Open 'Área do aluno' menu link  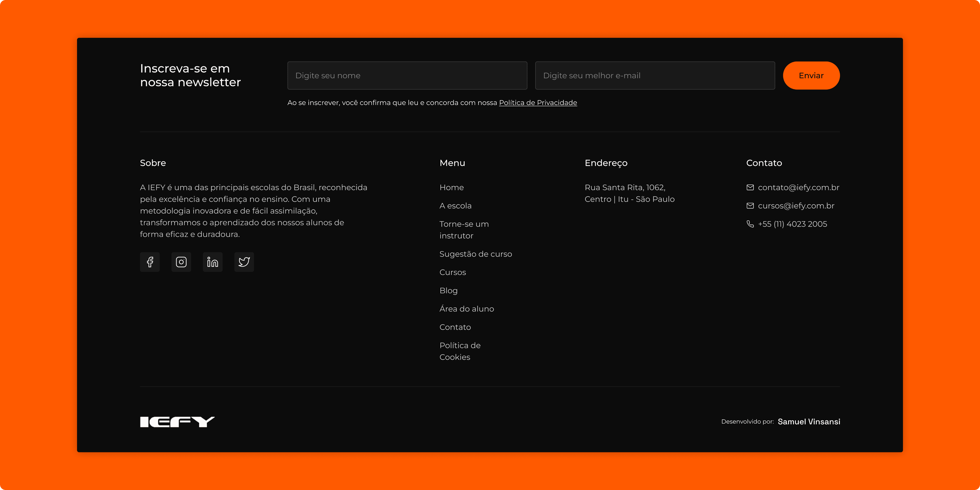point(467,309)
